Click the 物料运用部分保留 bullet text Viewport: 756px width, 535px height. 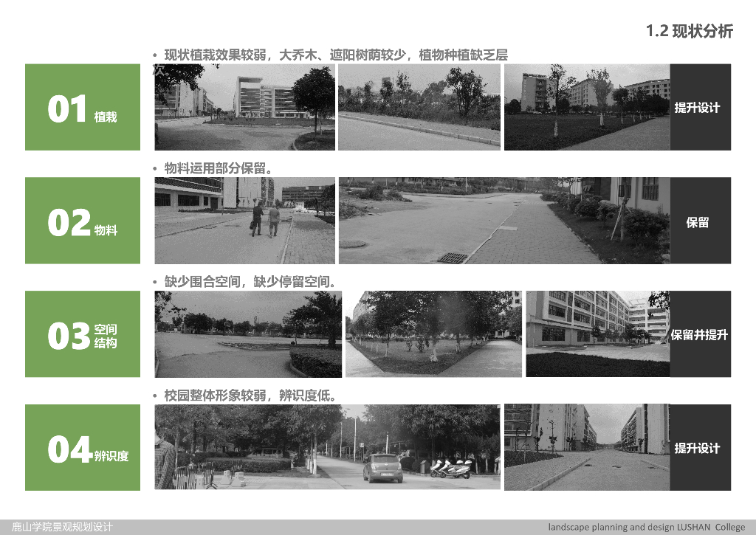coord(219,168)
